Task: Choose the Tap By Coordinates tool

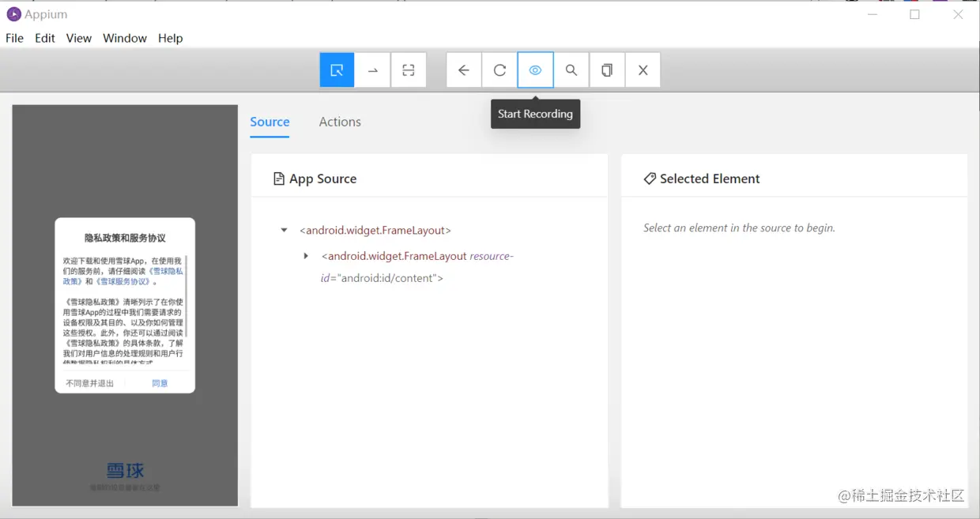Action: coord(409,70)
